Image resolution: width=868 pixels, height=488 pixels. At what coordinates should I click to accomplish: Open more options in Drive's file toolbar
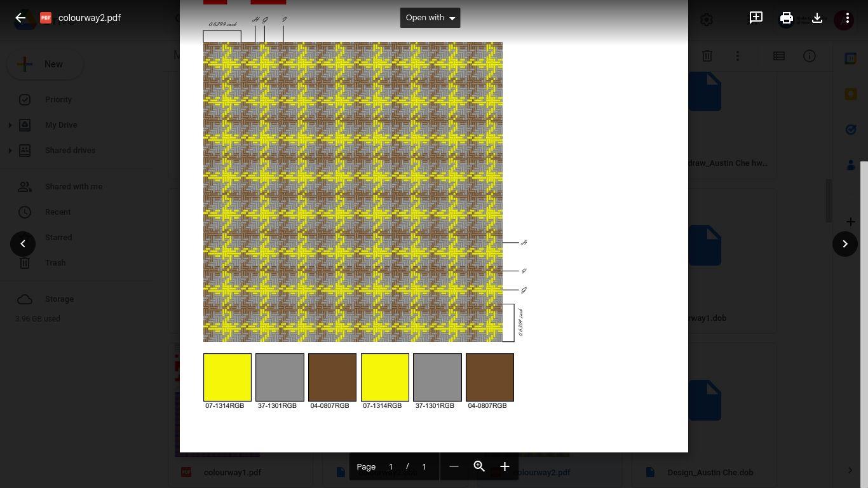738,56
